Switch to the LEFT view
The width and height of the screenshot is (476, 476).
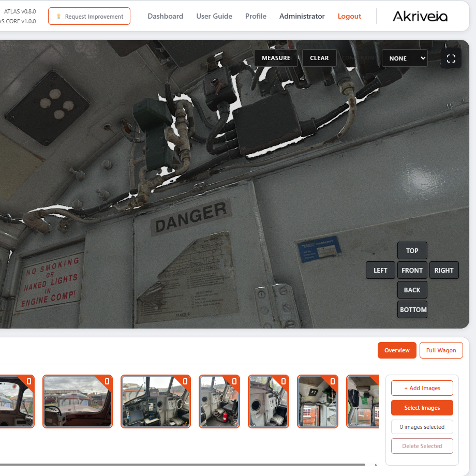coord(380,270)
